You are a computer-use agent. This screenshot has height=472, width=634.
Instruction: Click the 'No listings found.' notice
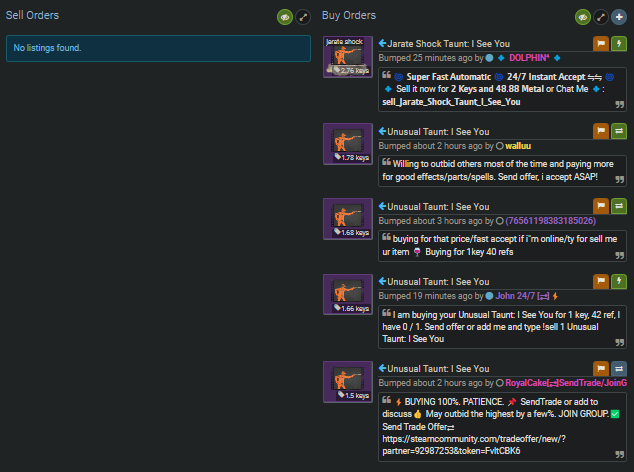click(x=158, y=48)
